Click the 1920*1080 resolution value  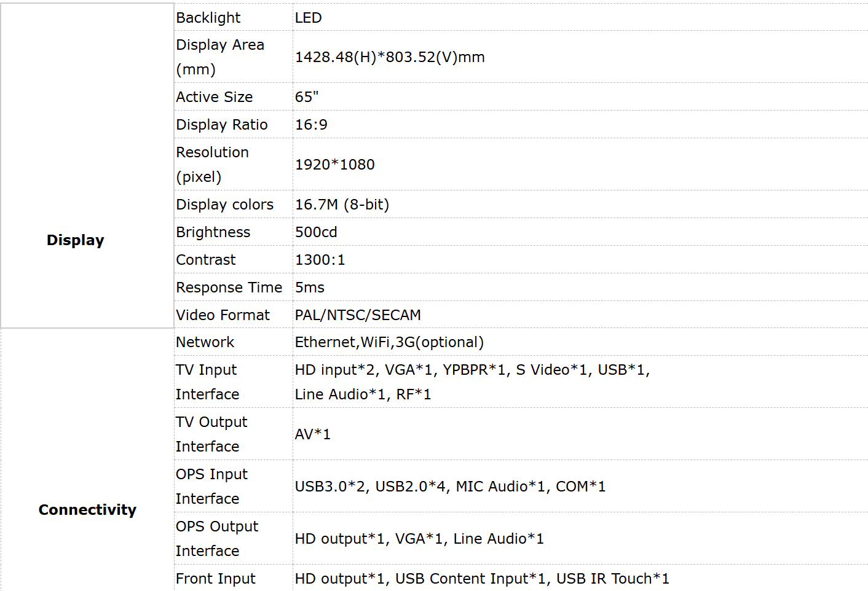(x=335, y=165)
